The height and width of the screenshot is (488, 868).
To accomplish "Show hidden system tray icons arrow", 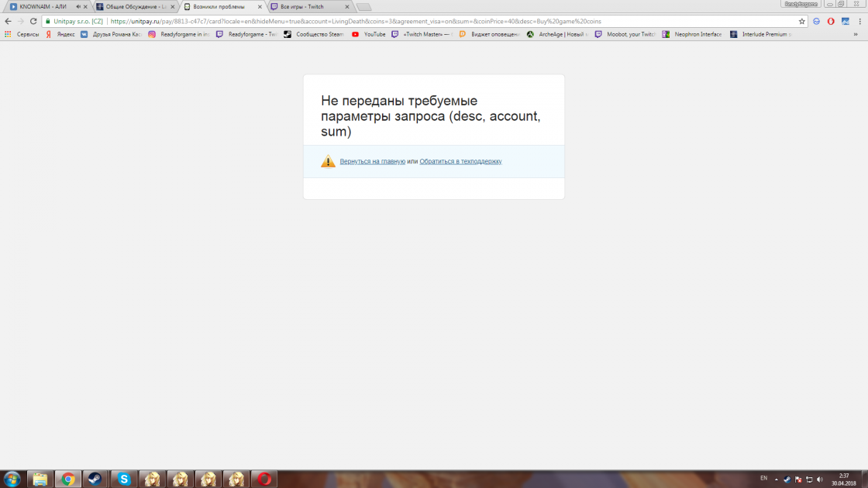I will 776,479.
